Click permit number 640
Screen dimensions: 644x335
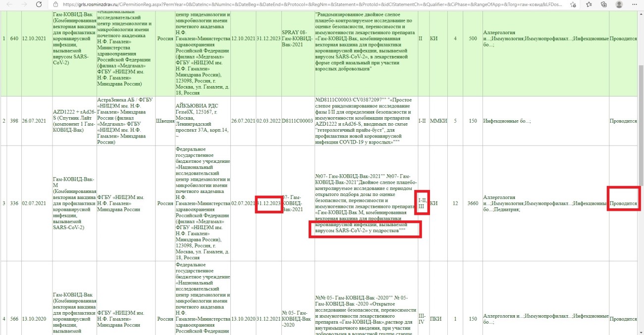tap(14, 38)
